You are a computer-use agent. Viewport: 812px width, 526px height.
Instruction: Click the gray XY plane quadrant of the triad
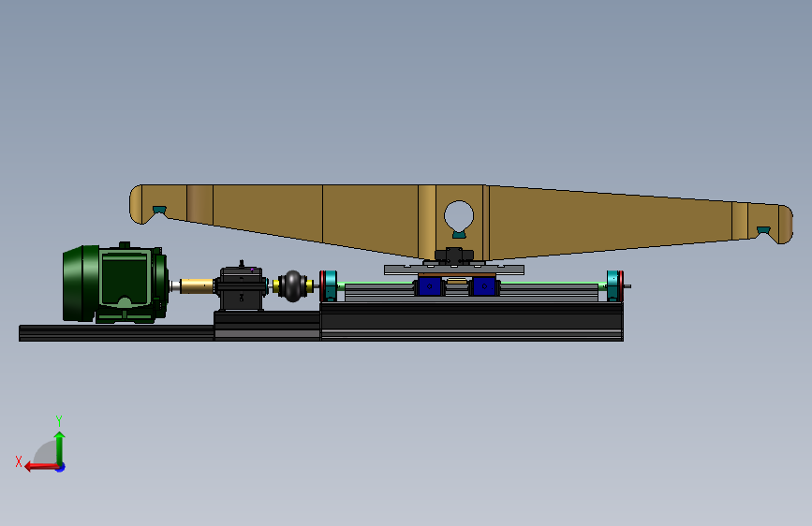46,452
